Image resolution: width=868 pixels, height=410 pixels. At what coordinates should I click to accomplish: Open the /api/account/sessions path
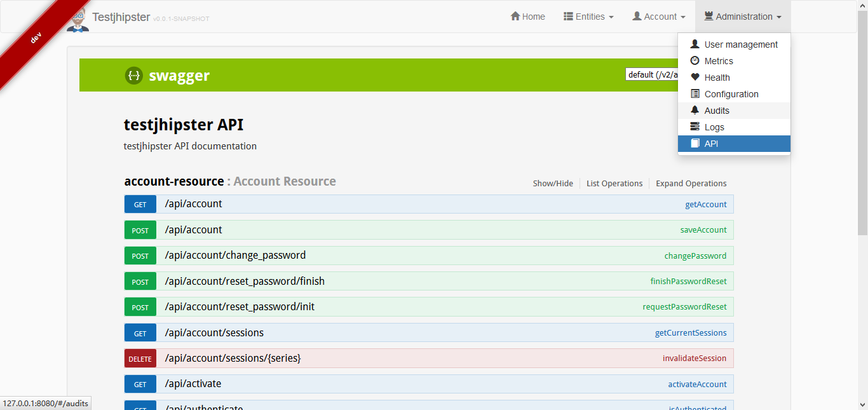point(214,332)
